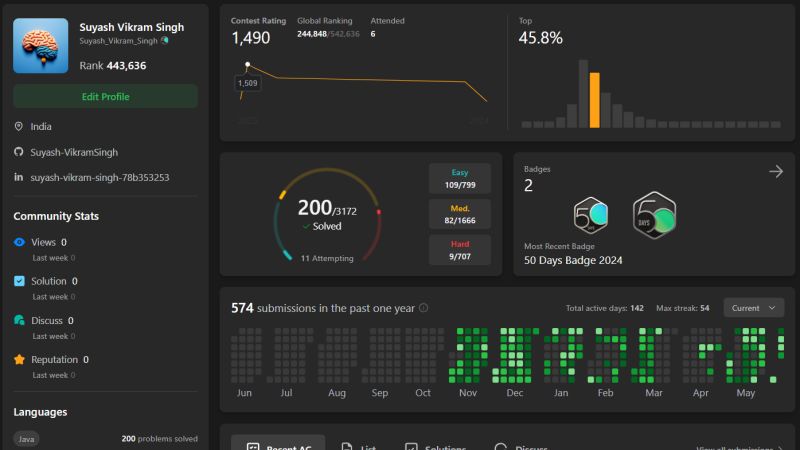Open the suyash-vikram-singh-78b353253 LinkedIn link
Viewport: 800px width, 450px height.
point(99,178)
